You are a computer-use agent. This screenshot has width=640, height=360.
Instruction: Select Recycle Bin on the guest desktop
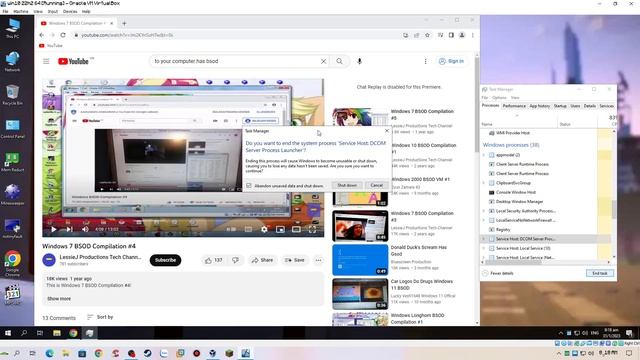(x=12, y=95)
